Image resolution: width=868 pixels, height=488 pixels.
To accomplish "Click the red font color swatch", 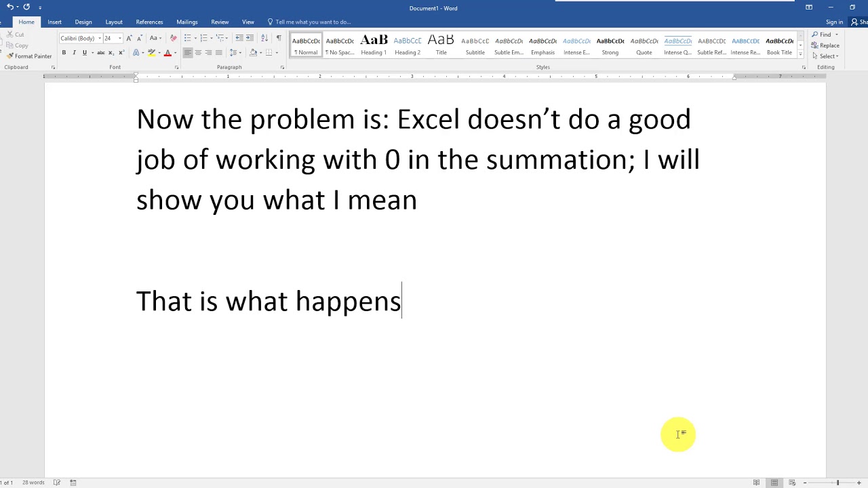I will pos(167,53).
